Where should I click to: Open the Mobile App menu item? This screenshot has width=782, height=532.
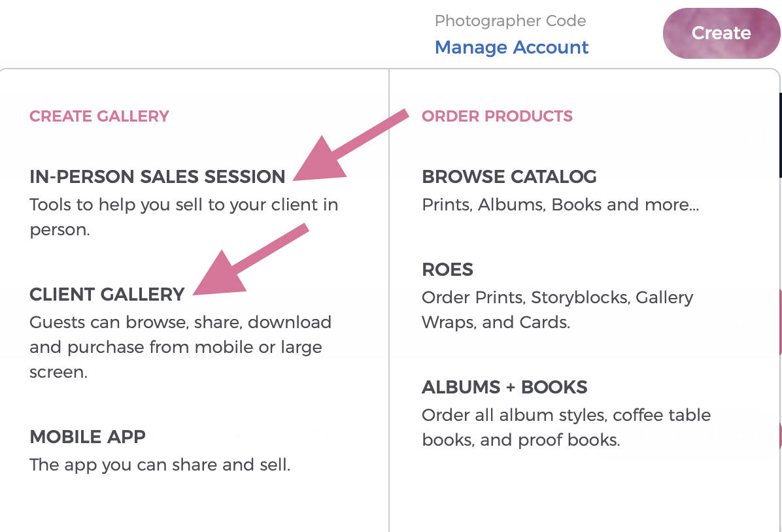(87, 437)
